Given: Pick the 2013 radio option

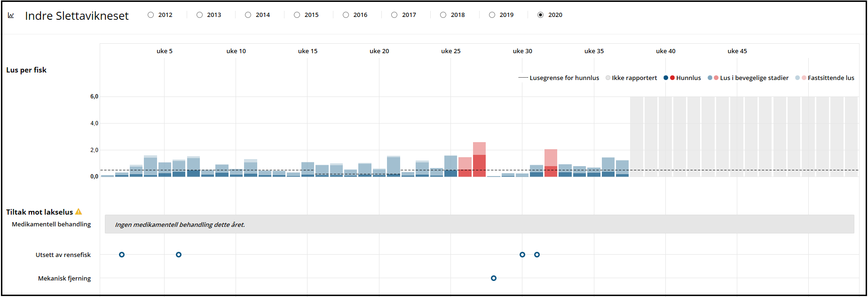Looking at the screenshot, I should pyautogui.click(x=200, y=15).
